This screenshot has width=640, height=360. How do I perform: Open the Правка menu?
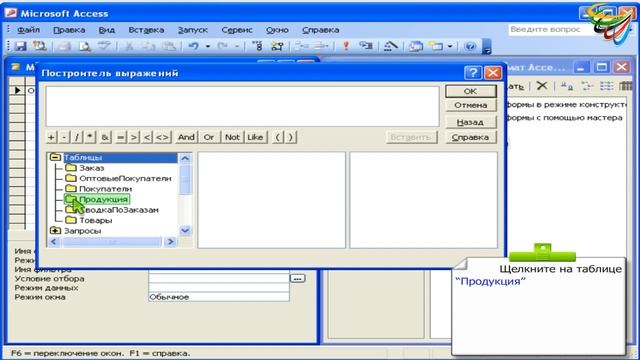pos(69,30)
